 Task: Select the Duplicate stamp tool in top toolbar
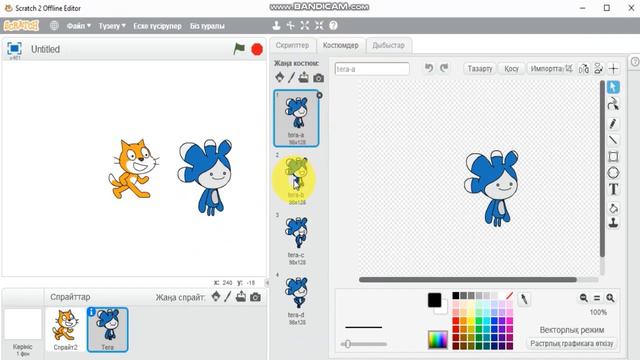pos(276,25)
